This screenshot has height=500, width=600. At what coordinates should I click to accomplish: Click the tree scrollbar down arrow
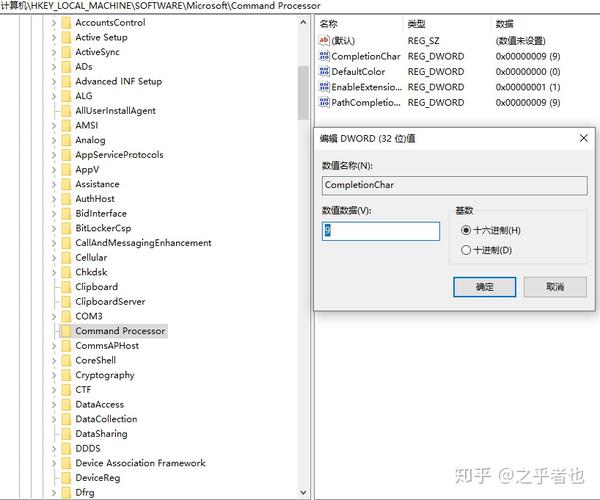[x=303, y=492]
